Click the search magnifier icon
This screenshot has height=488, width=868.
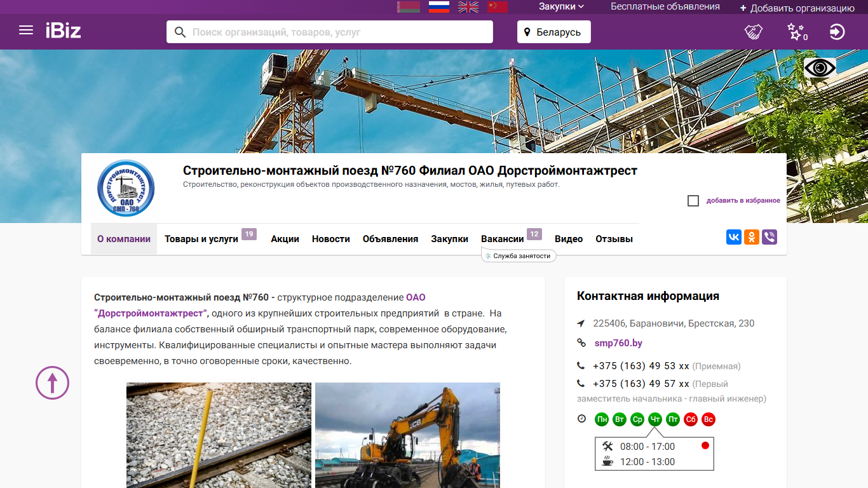tap(180, 32)
